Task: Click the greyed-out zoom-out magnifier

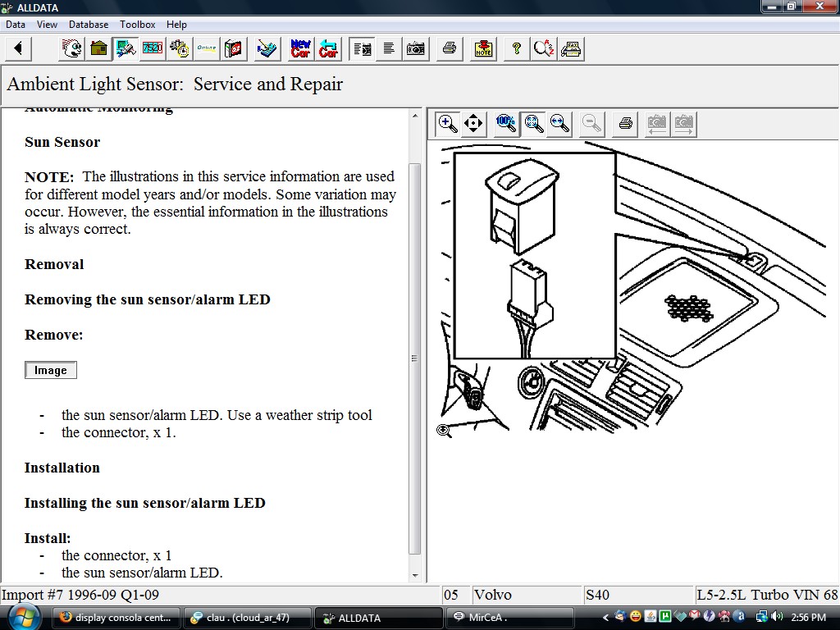Action: click(592, 124)
